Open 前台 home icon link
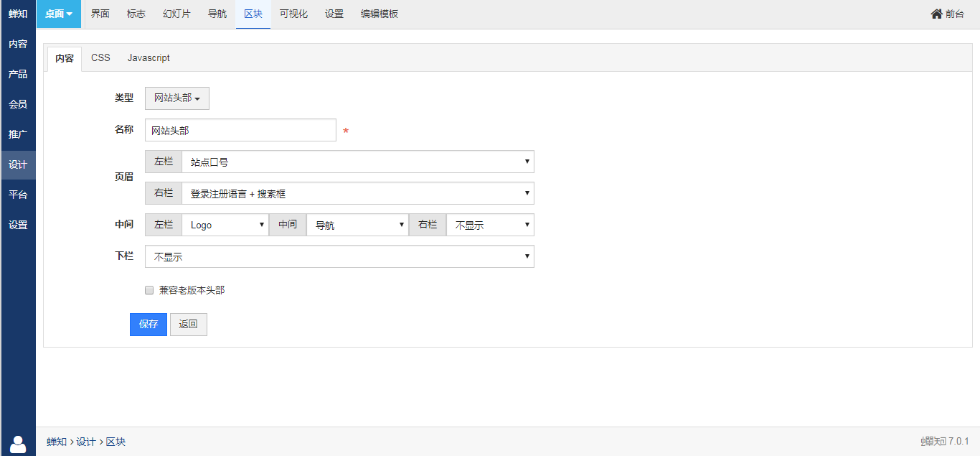Screen dimensions: 980x456 (x=947, y=14)
